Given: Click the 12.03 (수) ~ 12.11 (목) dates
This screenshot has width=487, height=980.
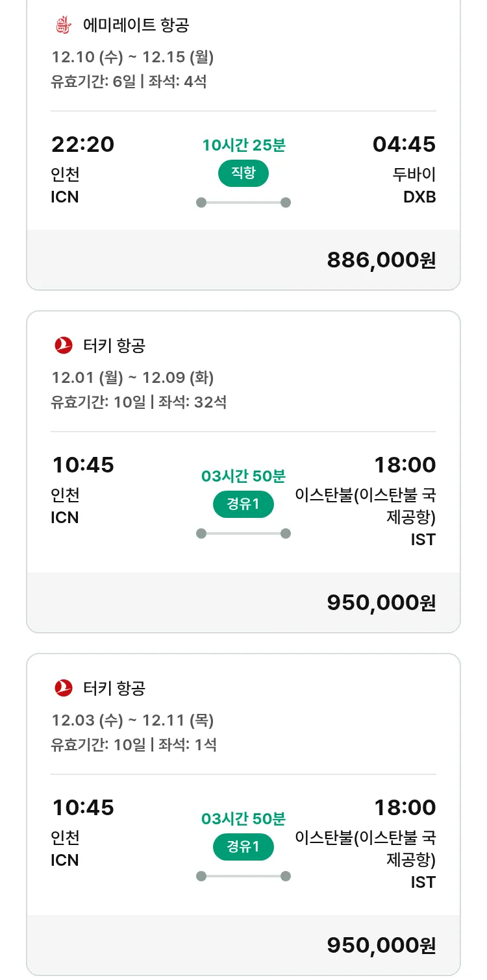Looking at the screenshot, I should [x=132, y=720].
